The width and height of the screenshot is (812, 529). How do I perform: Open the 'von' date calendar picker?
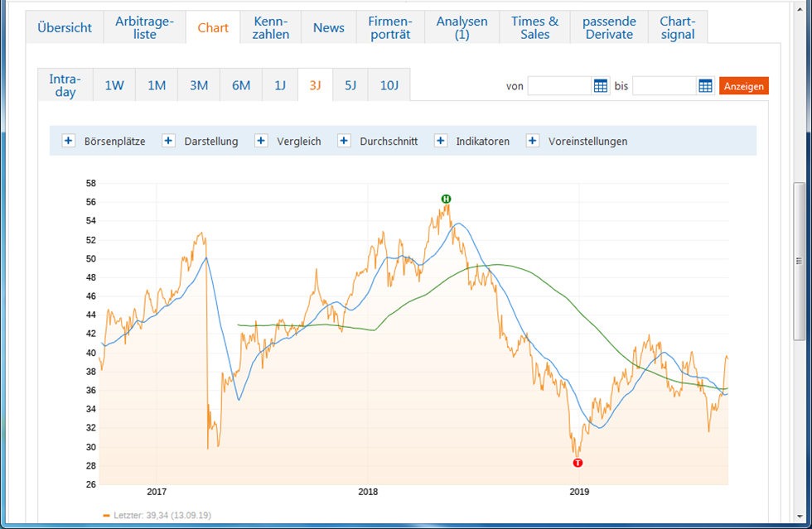(601, 86)
